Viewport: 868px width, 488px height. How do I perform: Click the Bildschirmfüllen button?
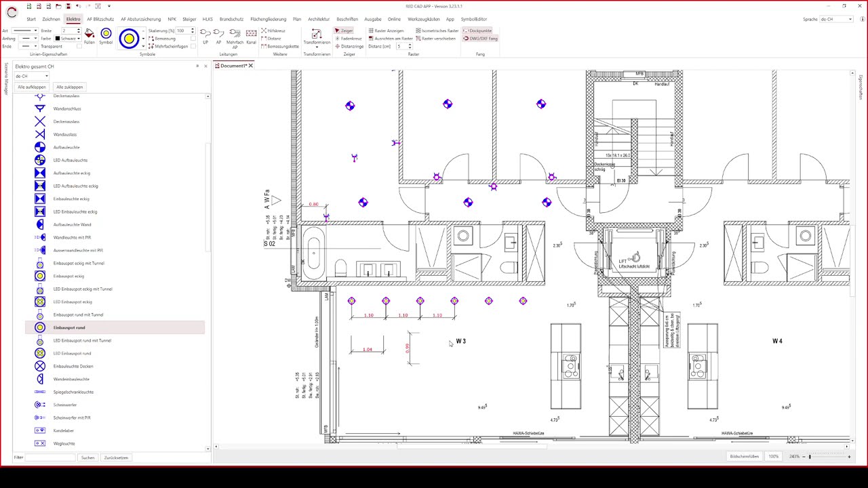click(x=744, y=457)
